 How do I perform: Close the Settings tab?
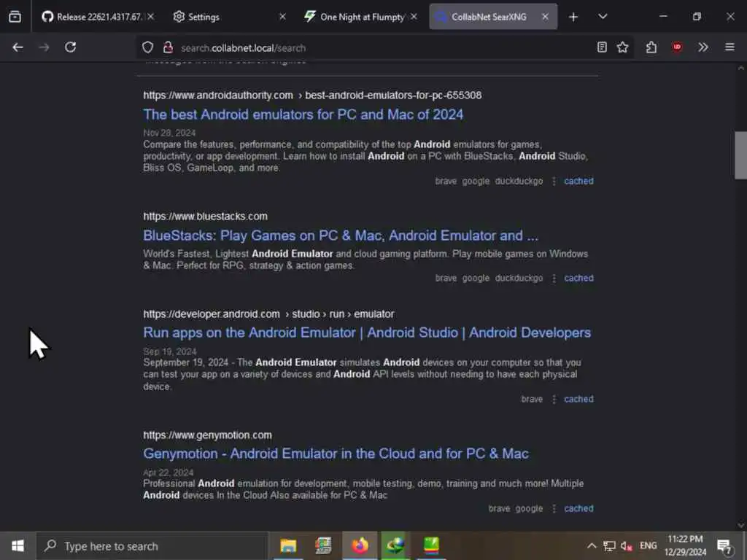point(282,17)
